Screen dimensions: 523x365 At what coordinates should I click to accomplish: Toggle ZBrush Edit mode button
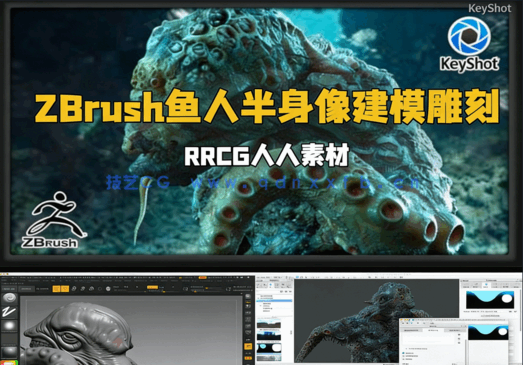[x=56, y=289]
